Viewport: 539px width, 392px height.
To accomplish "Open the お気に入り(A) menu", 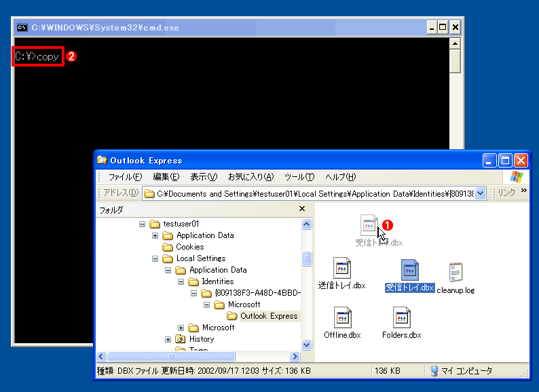I will 251,177.
